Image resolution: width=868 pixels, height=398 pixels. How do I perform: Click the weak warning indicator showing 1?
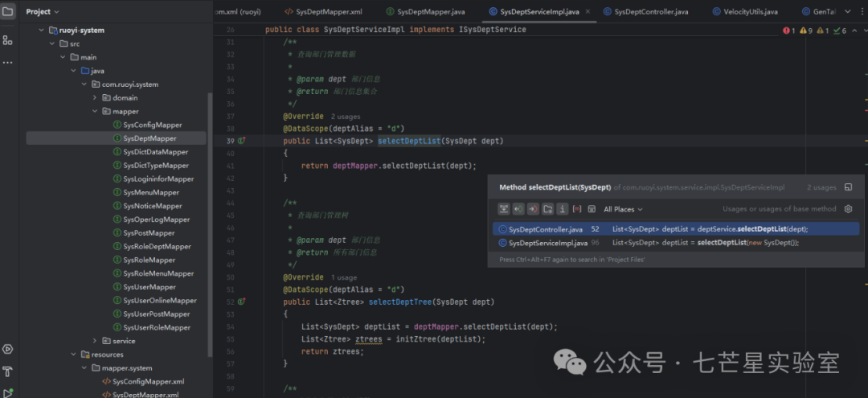pos(823,31)
